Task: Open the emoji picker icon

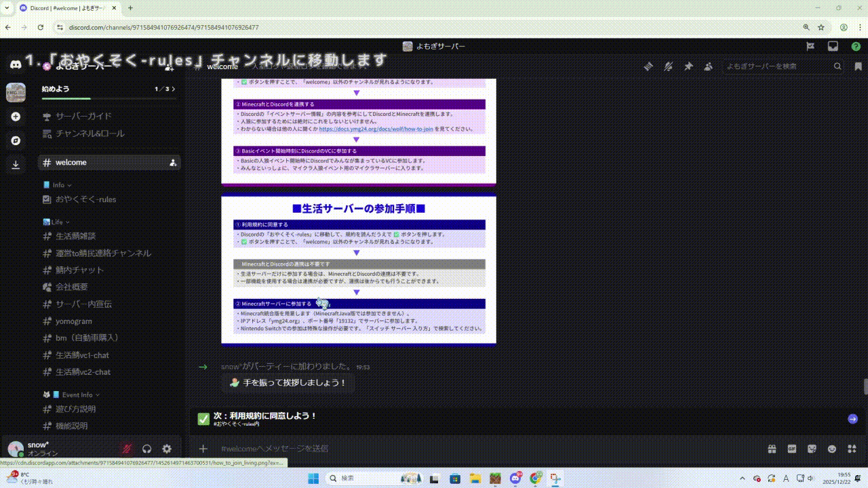Action: click(x=832, y=449)
